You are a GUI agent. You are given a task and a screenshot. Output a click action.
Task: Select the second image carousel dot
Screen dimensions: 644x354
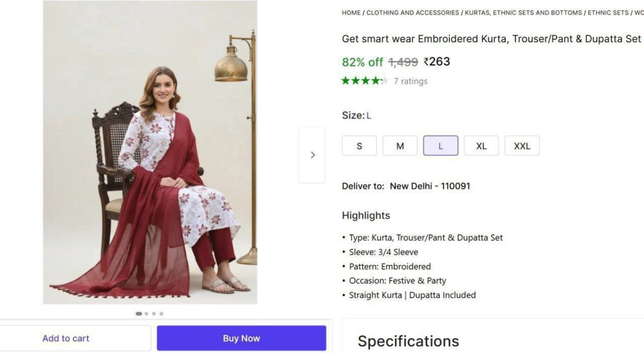147,314
